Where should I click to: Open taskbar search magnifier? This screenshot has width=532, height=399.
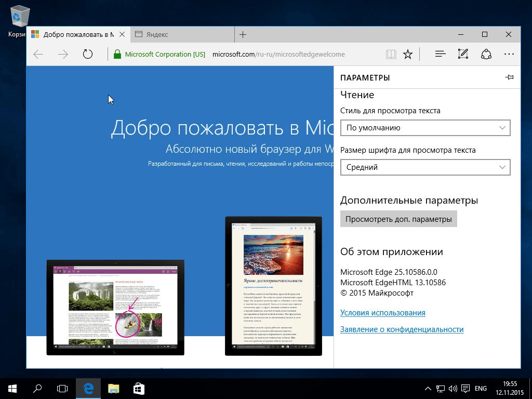37,389
